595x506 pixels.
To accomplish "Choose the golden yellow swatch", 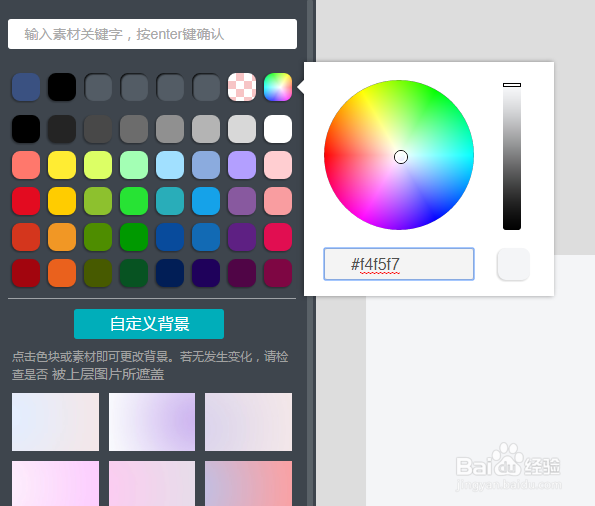I will [x=62, y=201].
